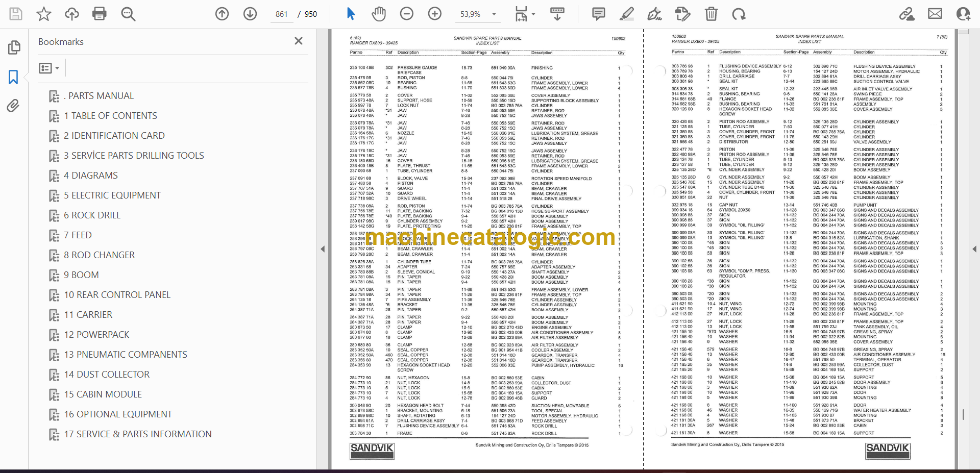Screen dimensions: 980x473
Task: Go to previous page arrow
Action: click(x=222, y=14)
